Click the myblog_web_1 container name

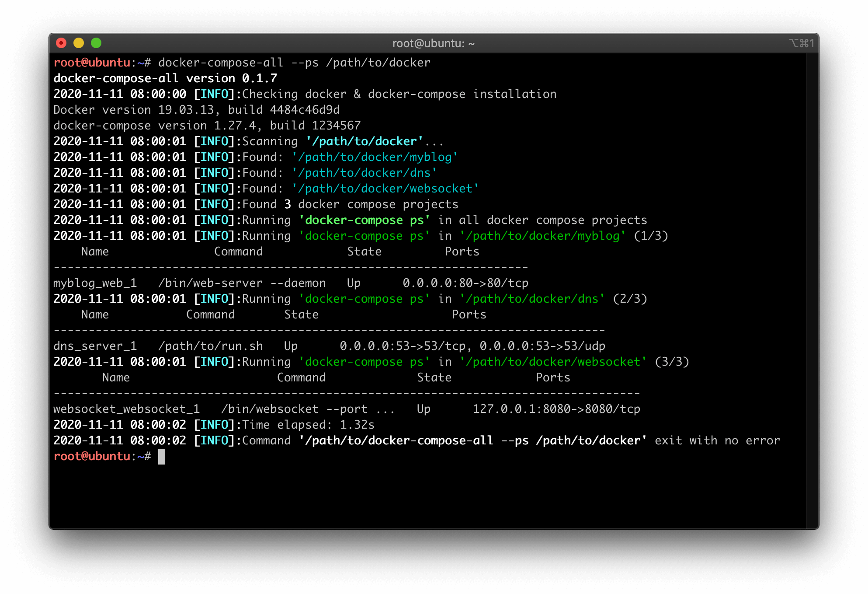pos(95,283)
